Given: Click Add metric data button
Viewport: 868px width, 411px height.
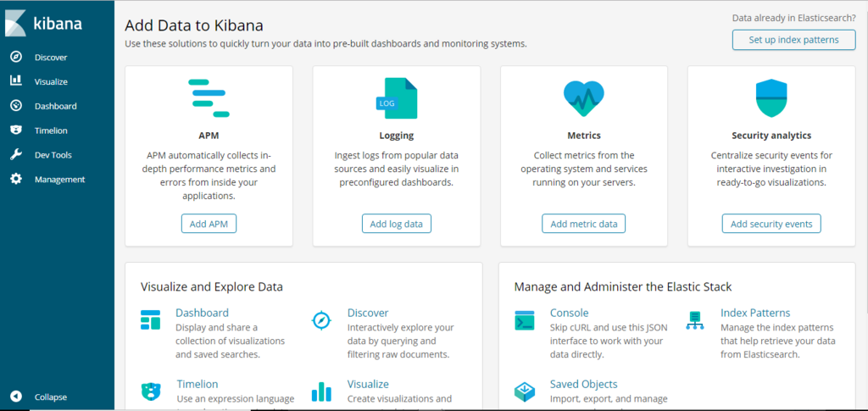Looking at the screenshot, I should [583, 224].
